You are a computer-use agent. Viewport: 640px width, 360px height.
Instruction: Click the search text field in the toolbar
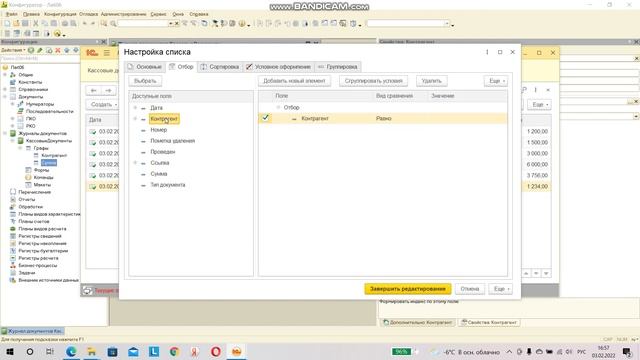point(143,24)
